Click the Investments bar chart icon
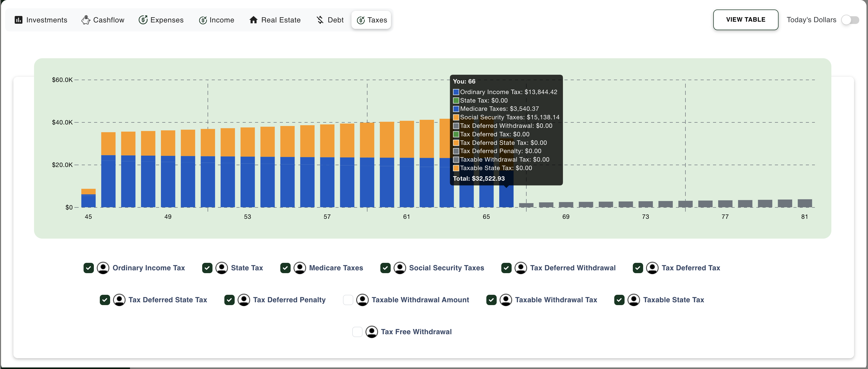Image resolution: width=868 pixels, height=369 pixels. [x=19, y=20]
